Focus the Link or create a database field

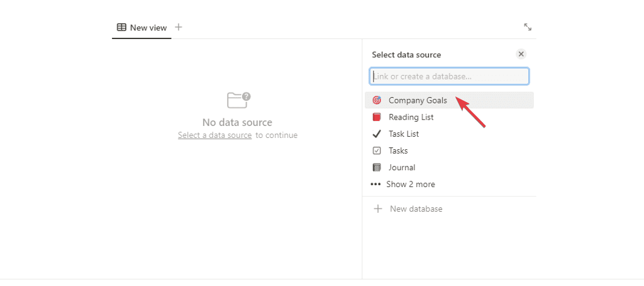pos(449,76)
